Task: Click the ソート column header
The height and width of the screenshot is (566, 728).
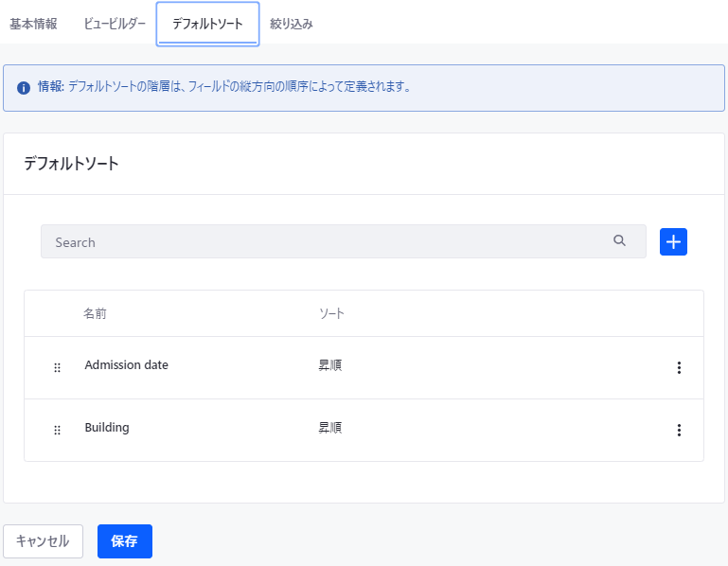Action: (x=331, y=313)
